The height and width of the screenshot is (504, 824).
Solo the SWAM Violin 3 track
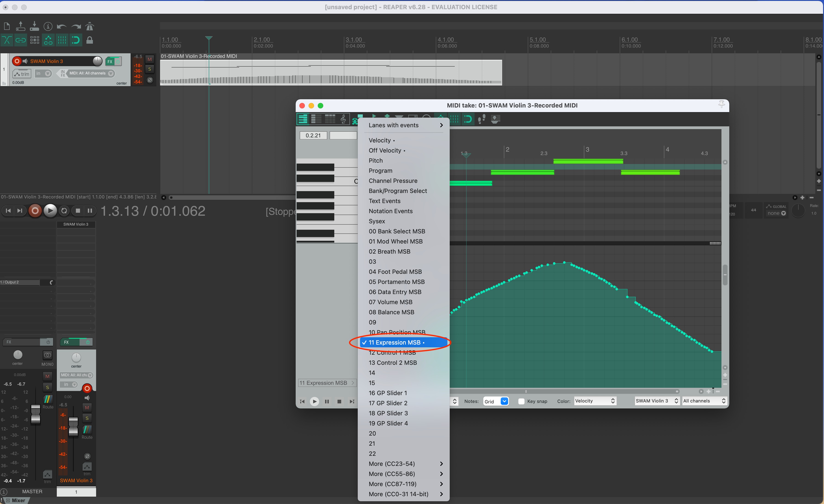[149, 69]
